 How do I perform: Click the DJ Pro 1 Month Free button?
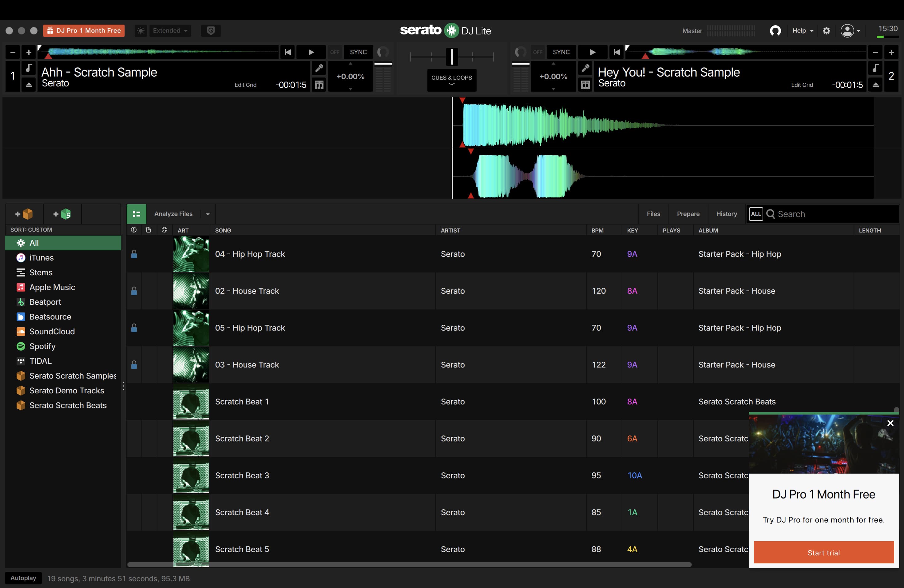(84, 31)
